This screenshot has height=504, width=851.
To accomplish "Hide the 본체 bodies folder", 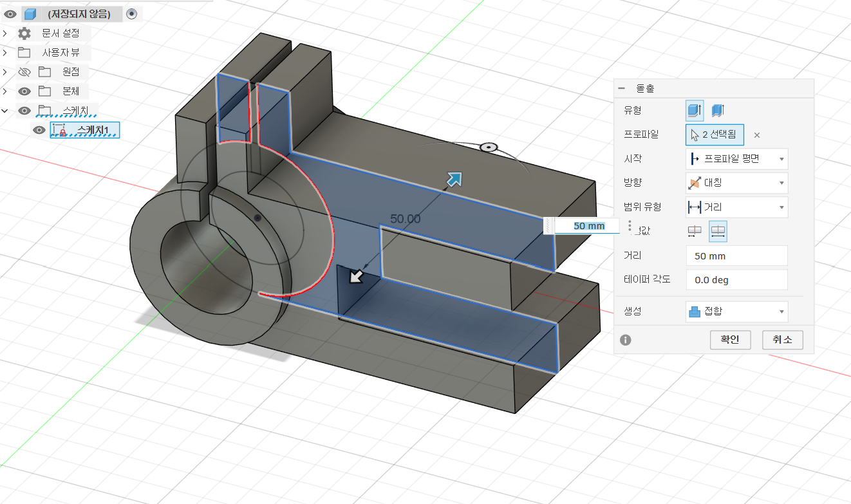I will coord(24,91).
